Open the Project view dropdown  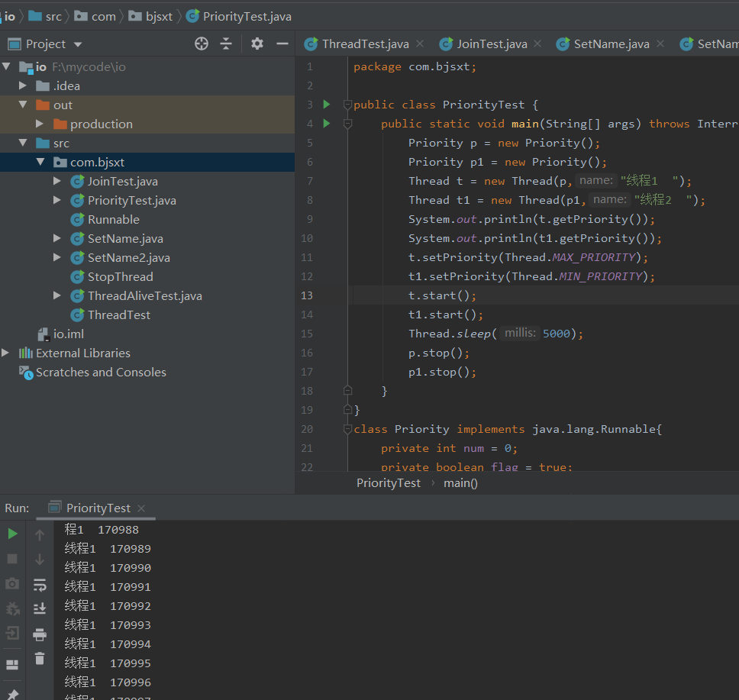78,44
